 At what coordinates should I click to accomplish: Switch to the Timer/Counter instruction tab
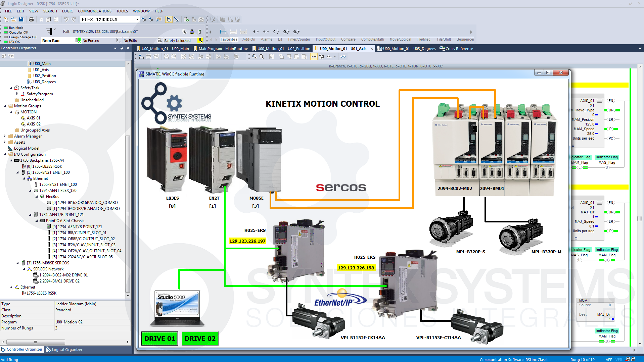298,39
